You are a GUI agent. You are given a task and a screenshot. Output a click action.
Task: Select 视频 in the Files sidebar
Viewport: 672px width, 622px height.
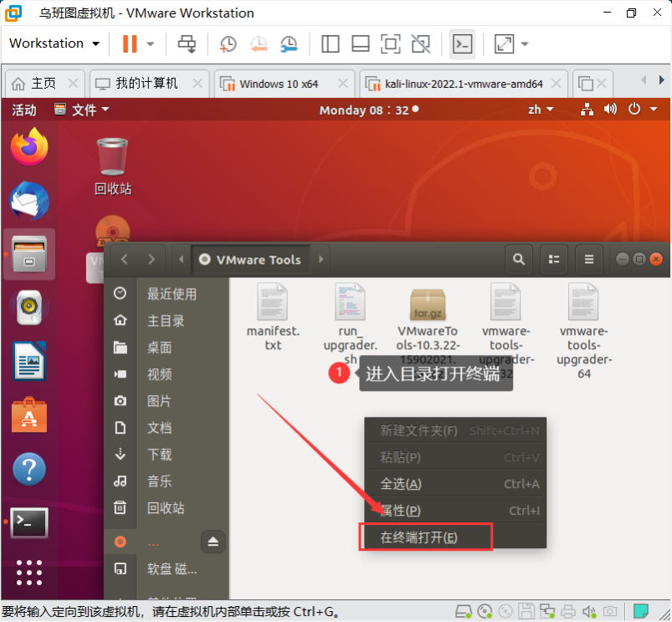(x=167, y=374)
